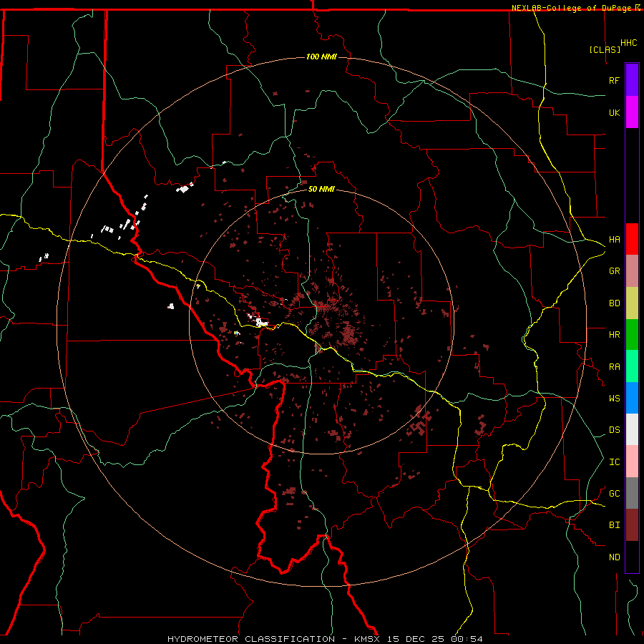Click the 15 DEC 25 date stamp
Image resolution: width=644 pixels, height=644 pixels.
point(416,639)
